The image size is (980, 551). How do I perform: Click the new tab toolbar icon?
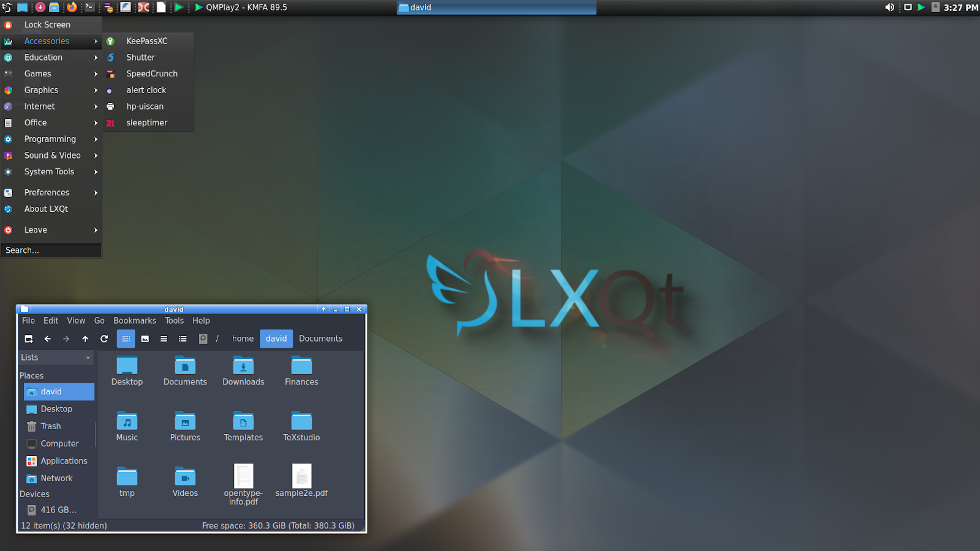29,339
